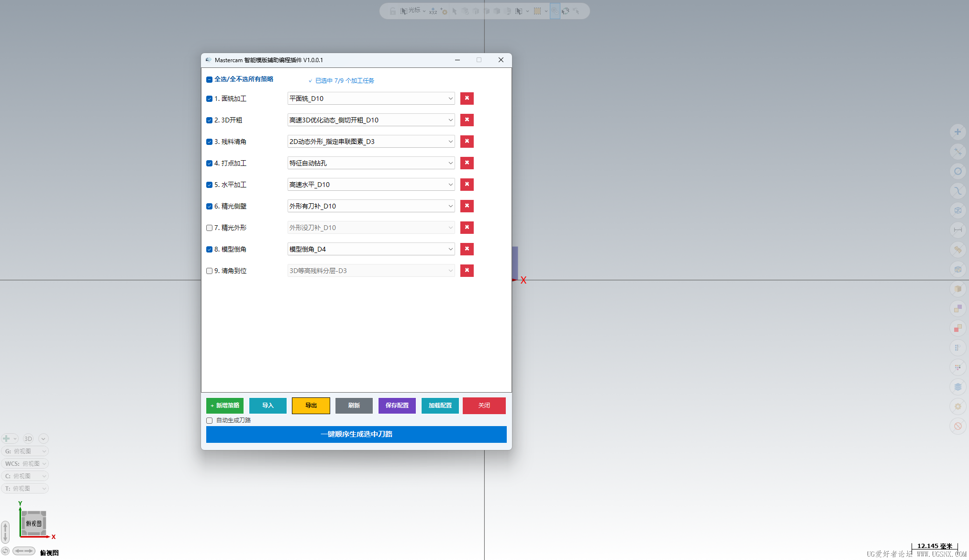Click the green 新增策略 button
969x560 pixels.
(225, 406)
